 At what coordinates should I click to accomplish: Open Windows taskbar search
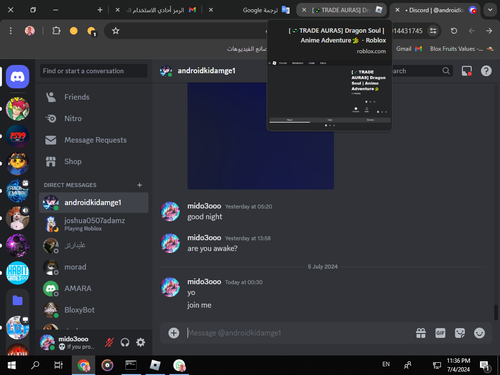click(x=35, y=365)
